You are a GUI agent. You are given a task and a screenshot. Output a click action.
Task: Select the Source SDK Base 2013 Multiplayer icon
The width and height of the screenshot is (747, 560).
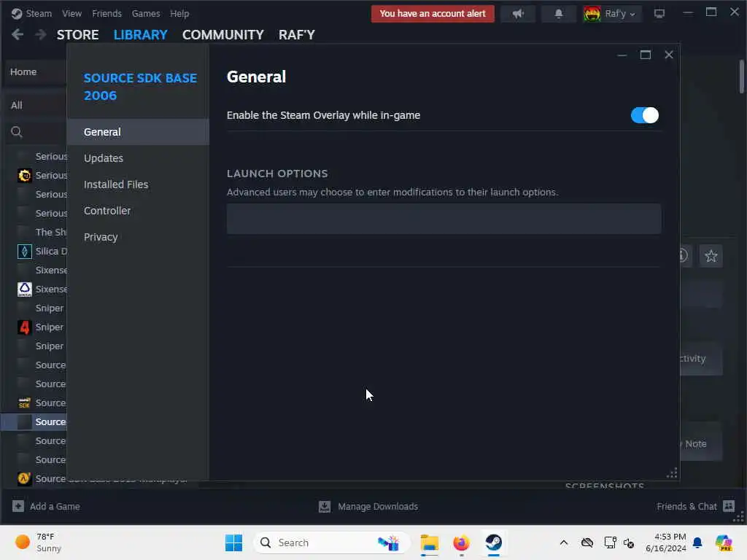[24, 478]
